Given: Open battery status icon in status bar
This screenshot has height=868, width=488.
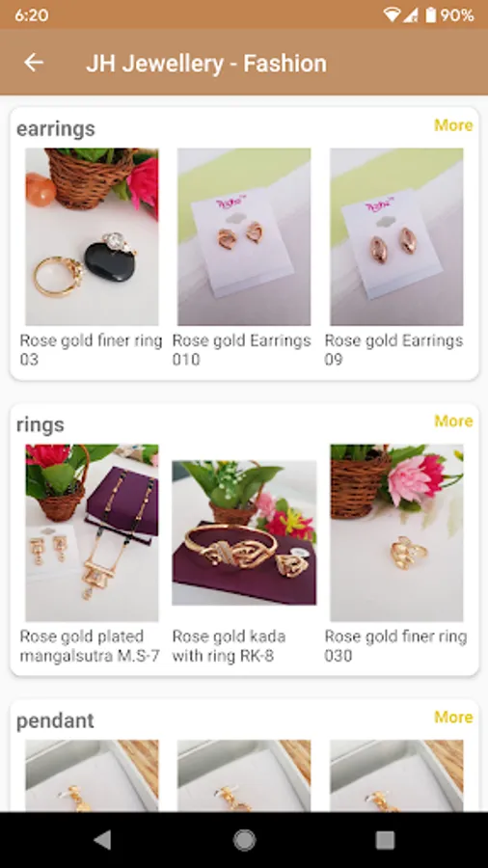Looking at the screenshot, I should point(430,14).
